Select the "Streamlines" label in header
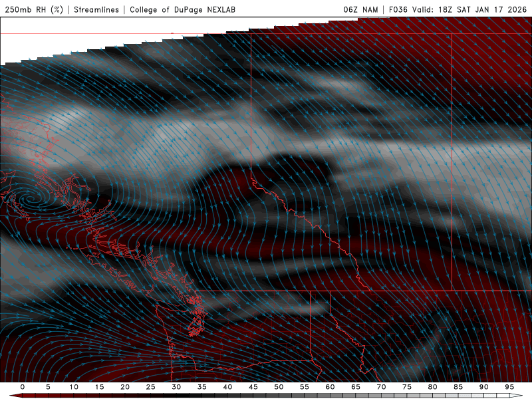The width and height of the screenshot is (532, 399). [96, 10]
